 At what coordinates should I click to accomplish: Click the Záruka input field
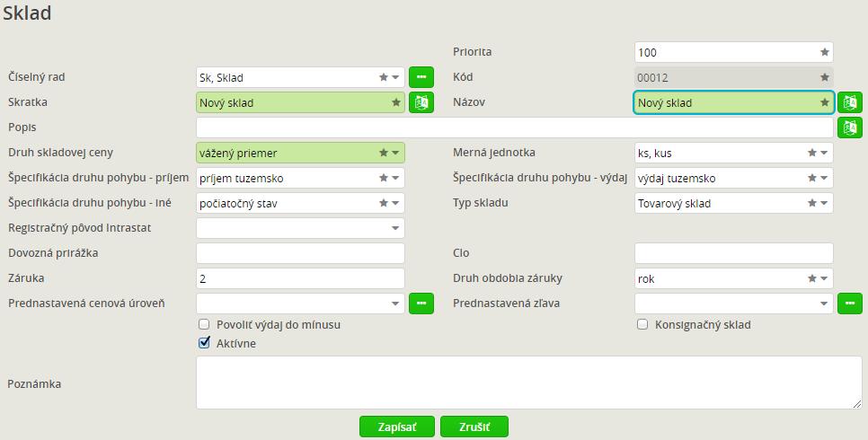[300, 278]
